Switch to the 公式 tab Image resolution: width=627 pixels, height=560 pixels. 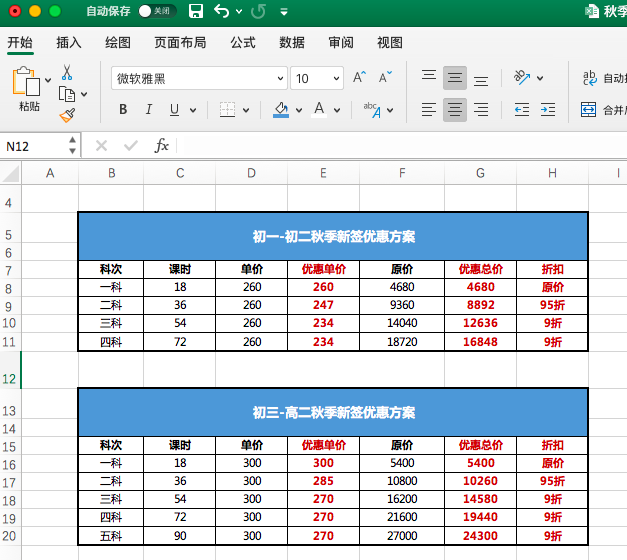point(243,42)
